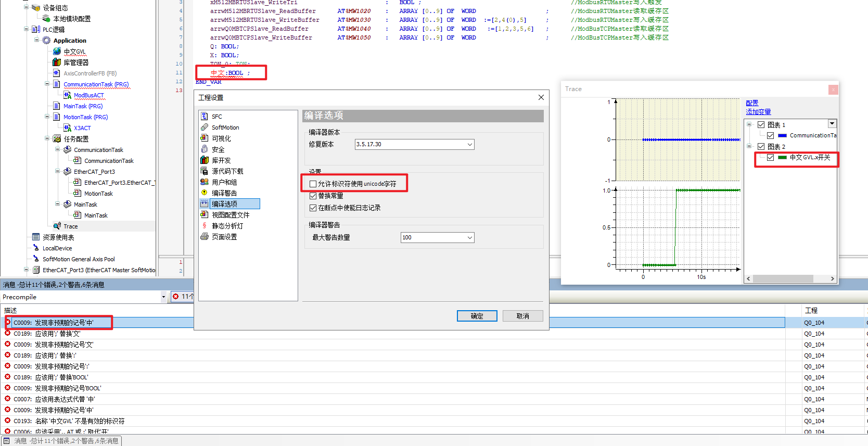The image size is (868, 446).
Task: Click the 用户和组 users icon
Action: tap(205, 182)
